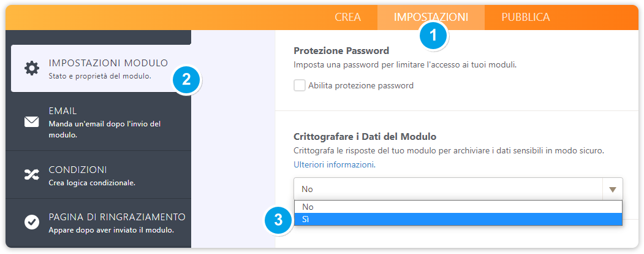Click the Condizioni shuffle arrows icon
Image resolution: width=644 pixels, height=254 pixels.
(x=31, y=175)
